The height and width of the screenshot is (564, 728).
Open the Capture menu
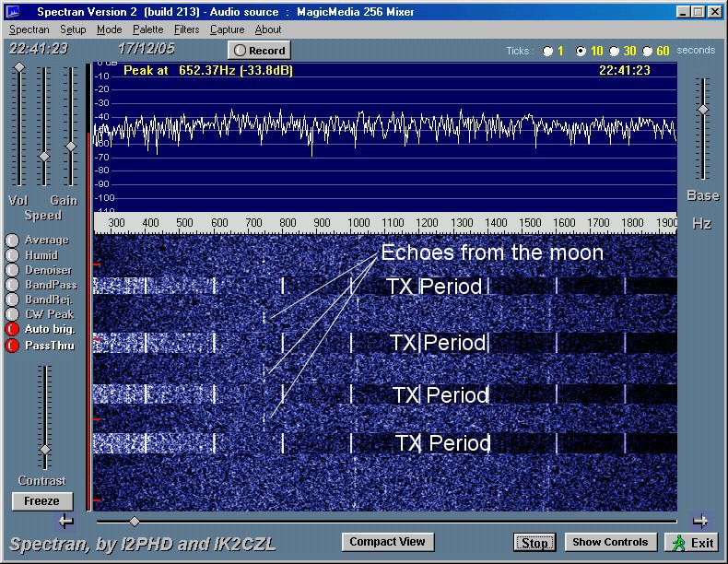click(227, 29)
